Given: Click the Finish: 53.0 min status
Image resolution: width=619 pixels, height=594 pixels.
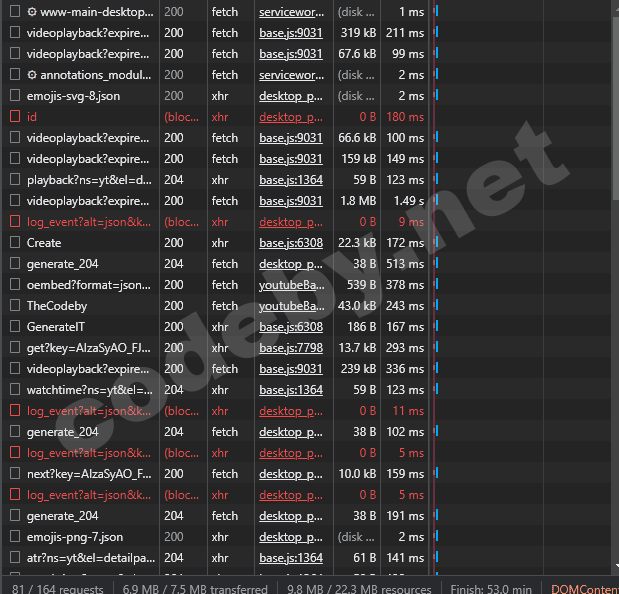Looking at the screenshot, I should (x=491, y=588).
